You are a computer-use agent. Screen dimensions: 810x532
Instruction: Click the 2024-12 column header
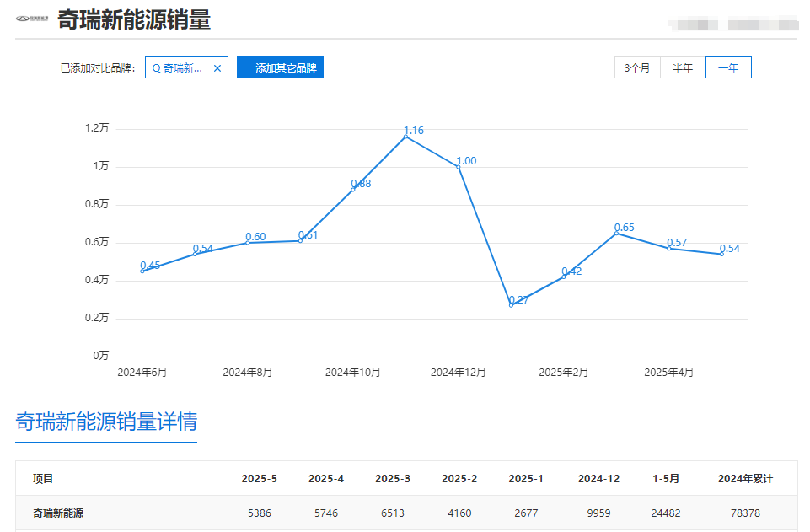(x=598, y=479)
